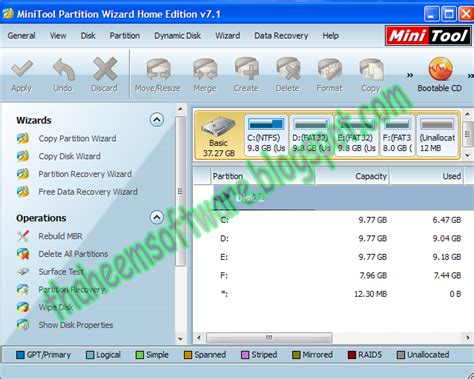Click the Copy partition icon
474x379 pixels.
tap(371, 69)
